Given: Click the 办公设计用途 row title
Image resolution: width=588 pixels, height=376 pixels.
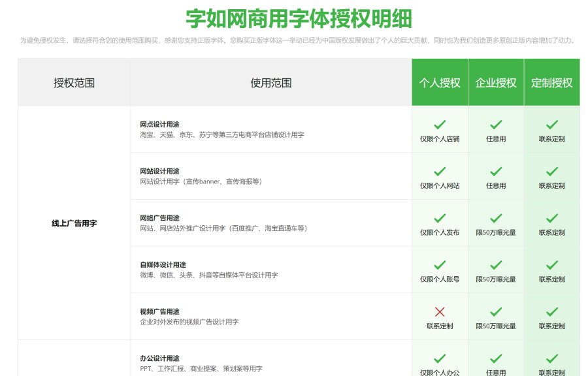Looking at the screenshot, I should point(159,358).
